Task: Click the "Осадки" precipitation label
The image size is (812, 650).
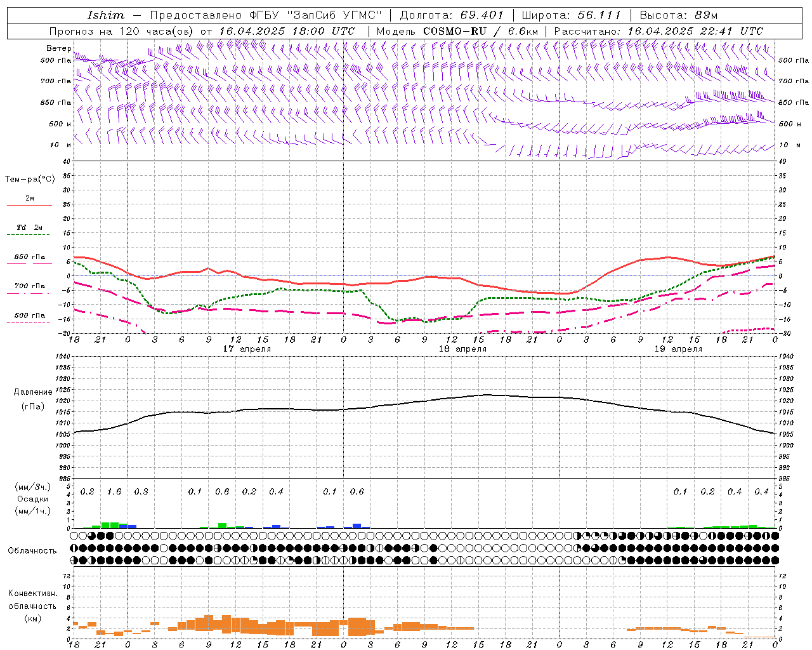Action: [x=32, y=499]
